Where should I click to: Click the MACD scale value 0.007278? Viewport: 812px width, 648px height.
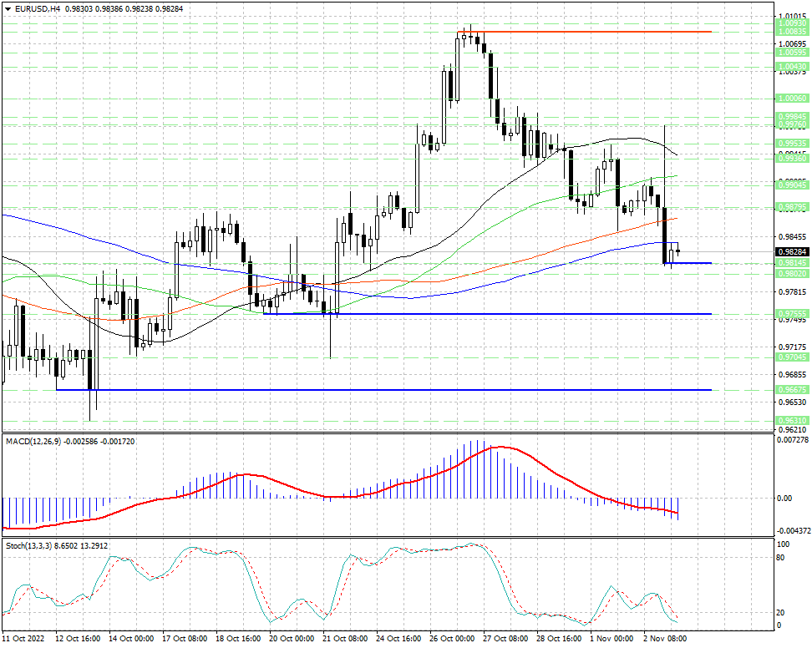(x=793, y=440)
